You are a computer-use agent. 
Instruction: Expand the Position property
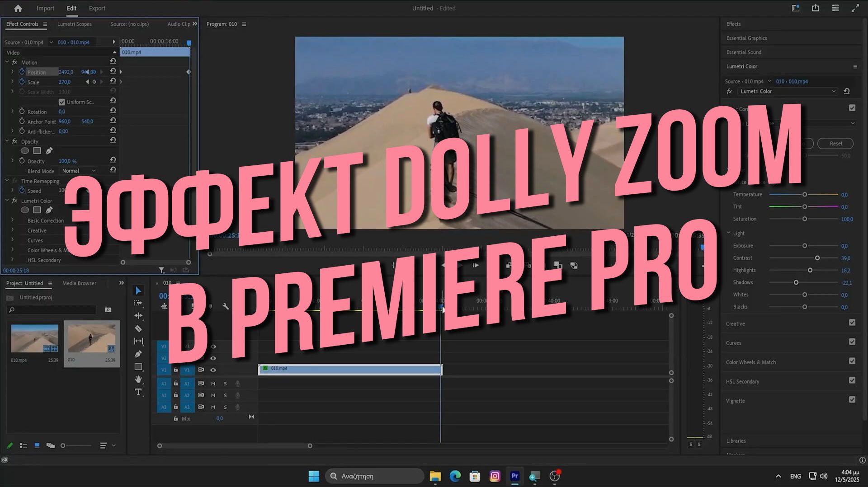(12, 71)
